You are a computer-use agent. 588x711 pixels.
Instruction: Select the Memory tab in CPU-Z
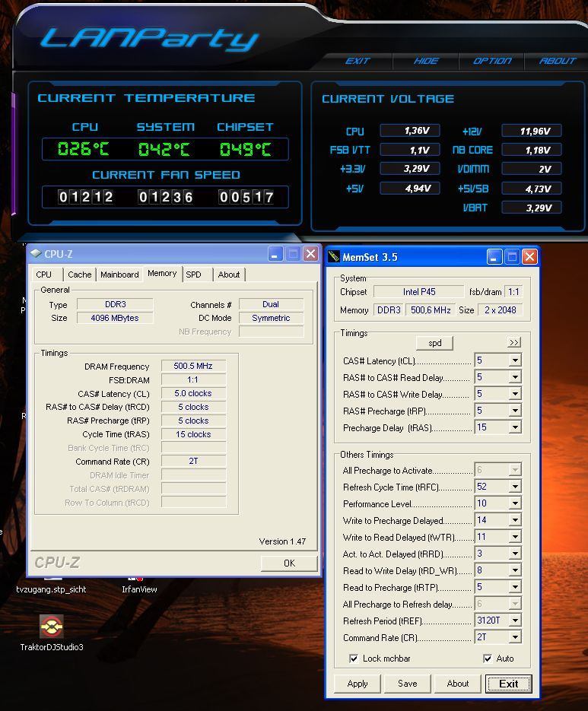pos(162,274)
